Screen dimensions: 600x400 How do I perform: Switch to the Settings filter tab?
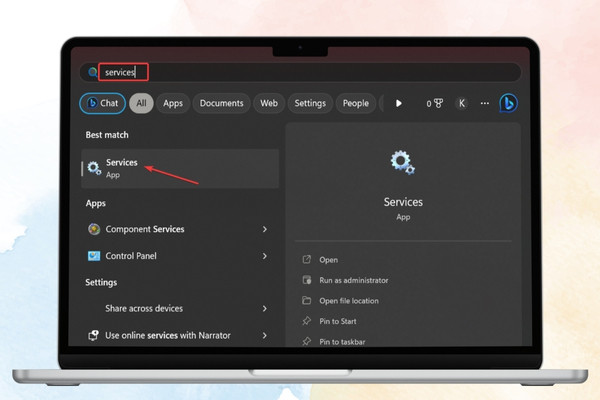click(x=310, y=103)
